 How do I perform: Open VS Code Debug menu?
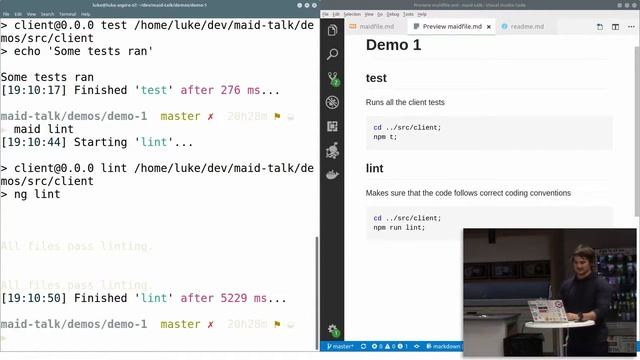393,14
